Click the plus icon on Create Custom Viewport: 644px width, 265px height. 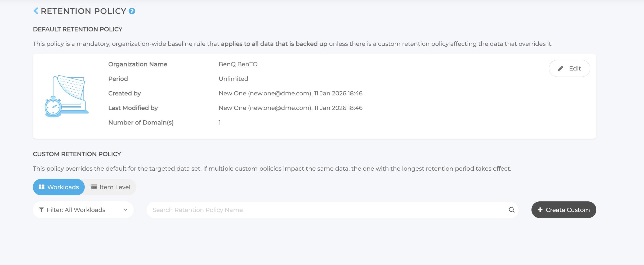coord(540,210)
